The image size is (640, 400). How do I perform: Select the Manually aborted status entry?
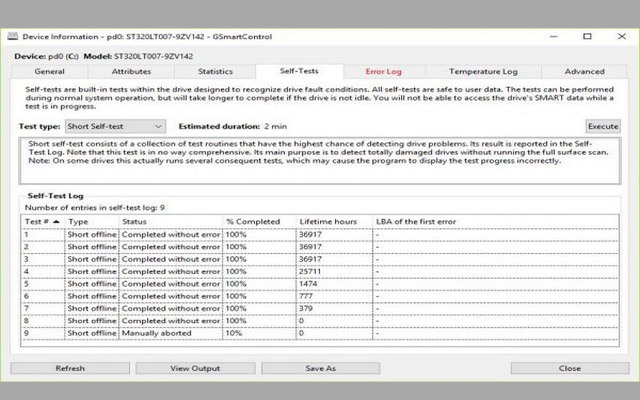tap(156, 333)
